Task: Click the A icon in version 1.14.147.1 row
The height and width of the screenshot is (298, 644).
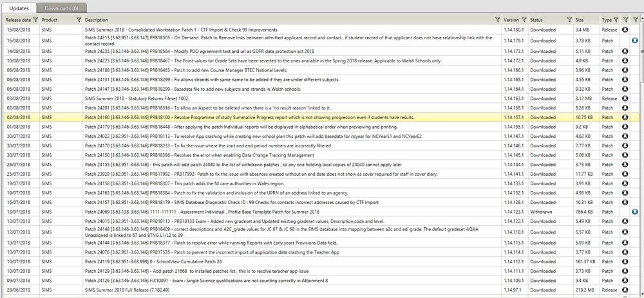Action: pos(625,136)
